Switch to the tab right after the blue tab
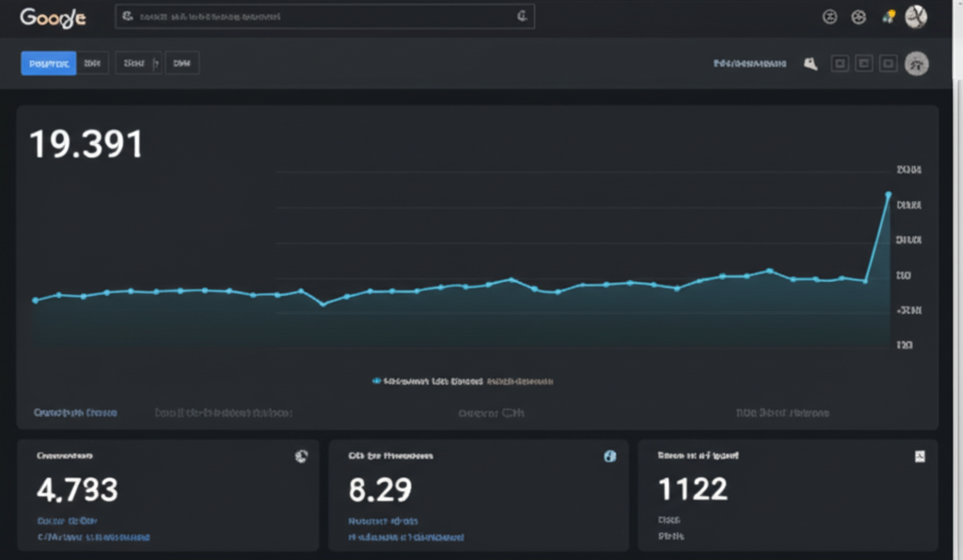 coord(92,64)
